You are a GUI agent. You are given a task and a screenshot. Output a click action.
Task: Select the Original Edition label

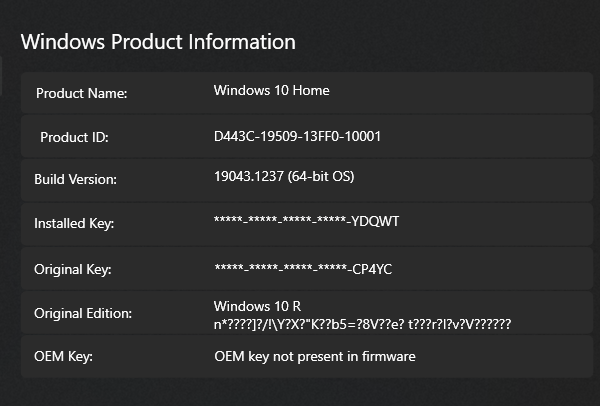pos(81,314)
